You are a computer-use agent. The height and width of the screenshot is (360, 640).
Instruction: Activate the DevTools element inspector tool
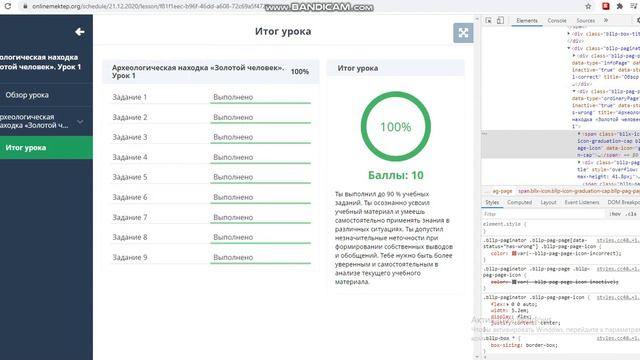pos(489,20)
